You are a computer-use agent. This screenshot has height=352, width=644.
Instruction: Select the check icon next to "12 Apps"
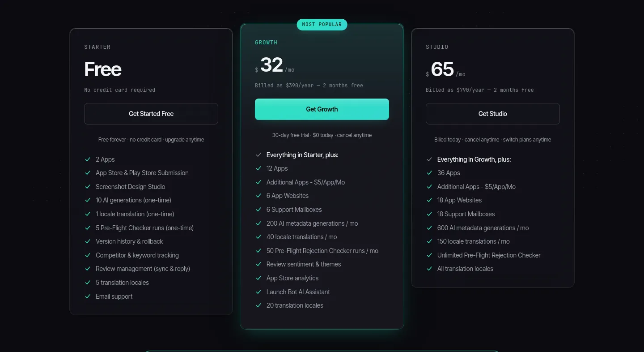[x=258, y=168]
